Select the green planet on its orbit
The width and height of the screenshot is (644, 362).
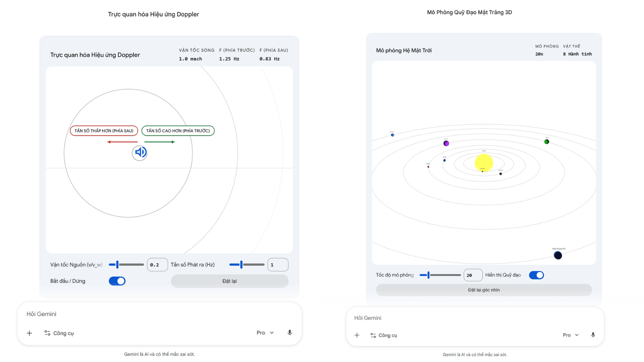coord(547,142)
